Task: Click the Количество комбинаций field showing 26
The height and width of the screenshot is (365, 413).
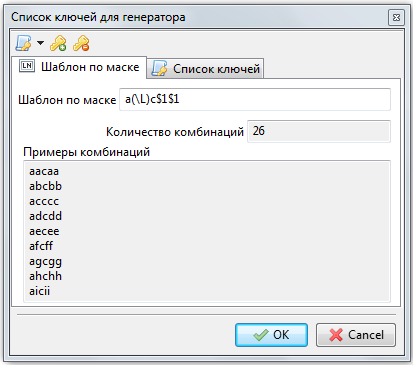Action: click(x=319, y=131)
